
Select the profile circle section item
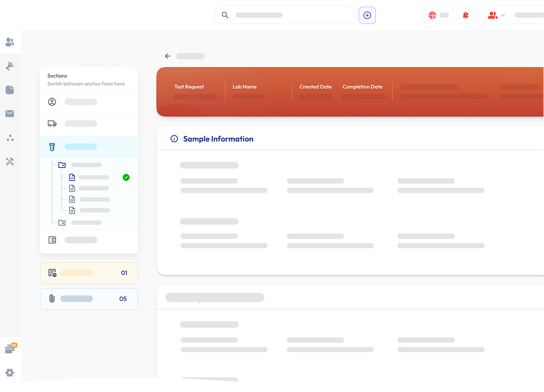click(x=89, y=102)
